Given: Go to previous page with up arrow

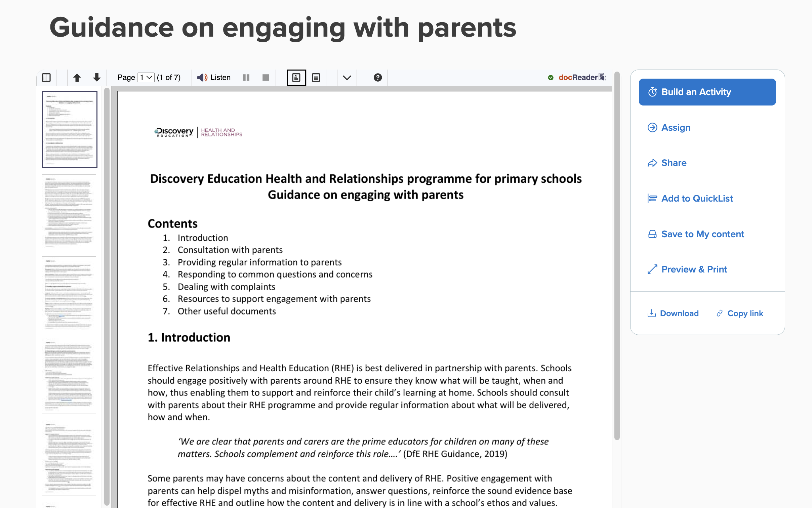Looking at the screenshot, I should click(77, 78).
